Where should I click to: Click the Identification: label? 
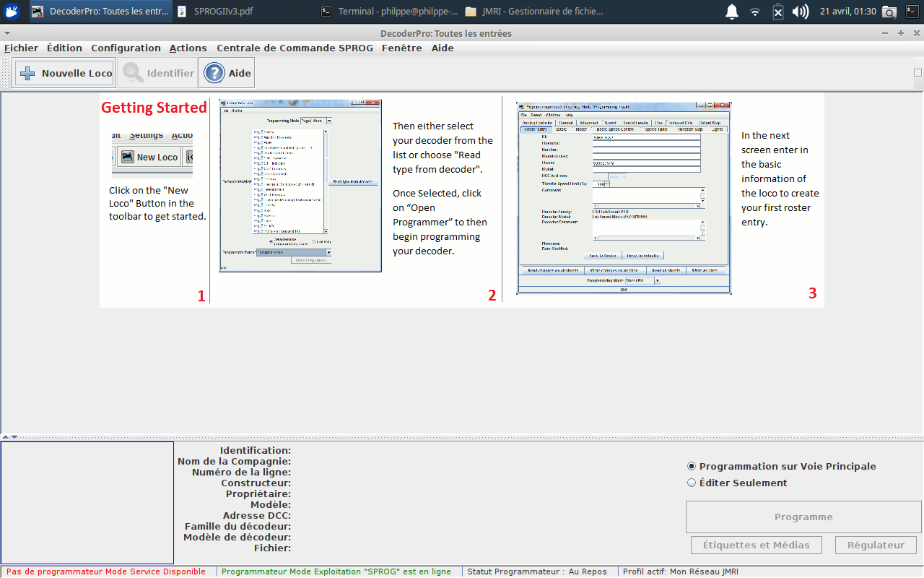[256, 451]
